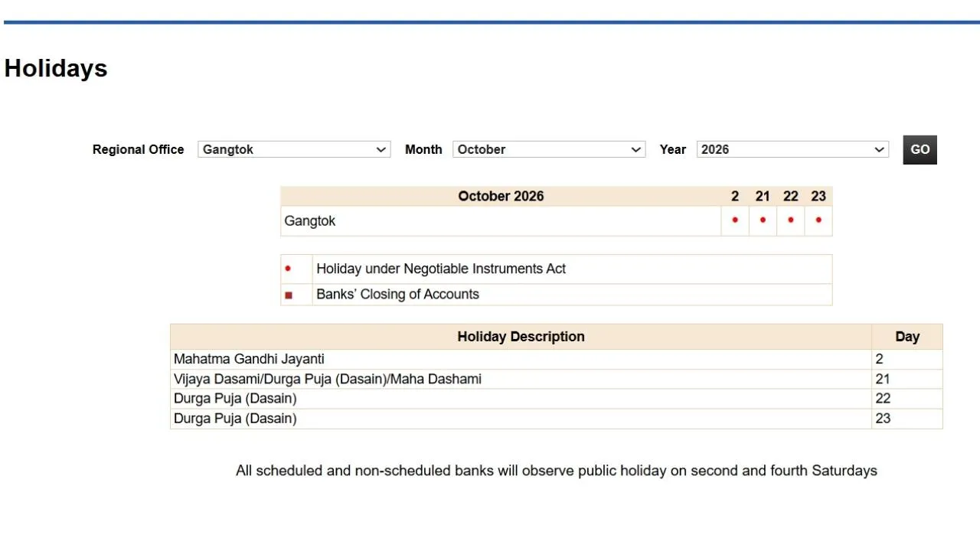Click day value 23 in description table
Viewport: 980px width, 551px height.
[x=883, y=419]
